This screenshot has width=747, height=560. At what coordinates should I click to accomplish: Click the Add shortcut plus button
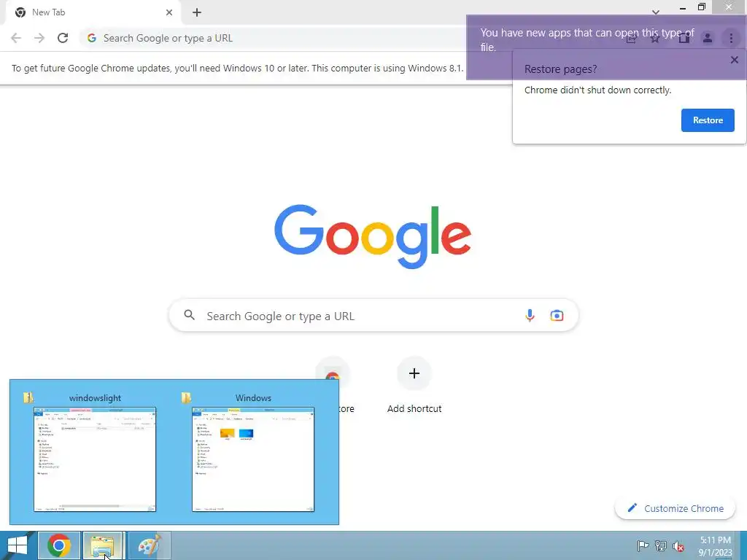click(x=414, y=373)
